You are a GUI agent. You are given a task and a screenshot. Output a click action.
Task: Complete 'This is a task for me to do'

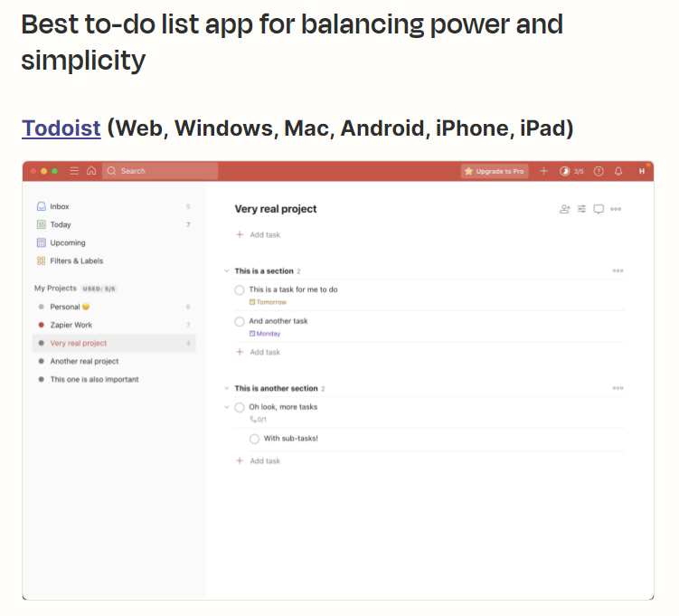click(240, 289)
